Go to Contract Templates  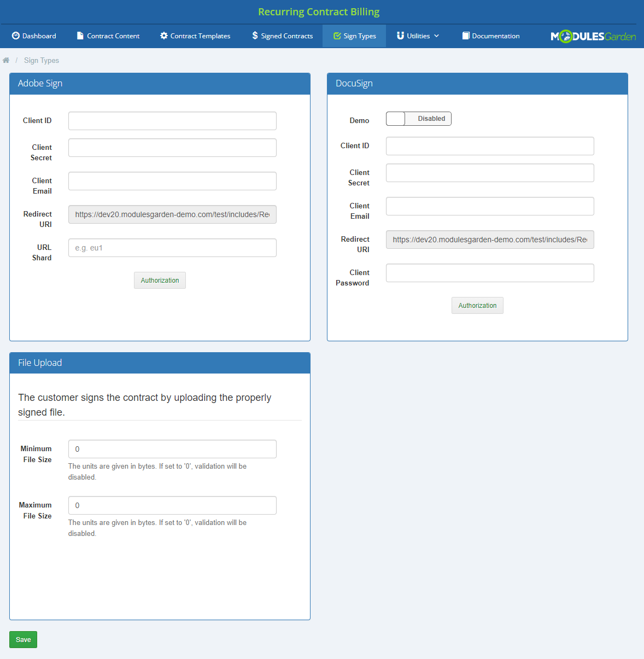pyautogui.click(x=195, y=36)
